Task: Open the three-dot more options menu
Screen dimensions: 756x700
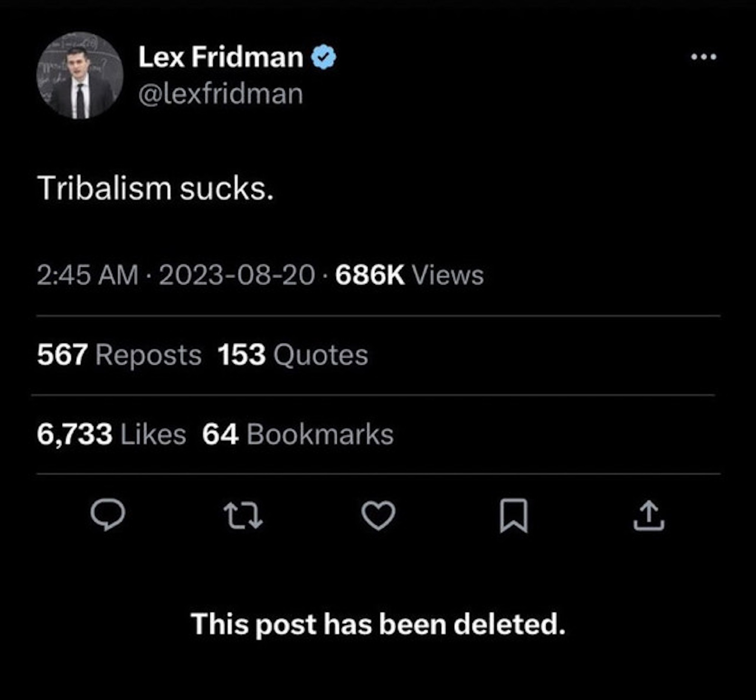Action: coord(703,57)
